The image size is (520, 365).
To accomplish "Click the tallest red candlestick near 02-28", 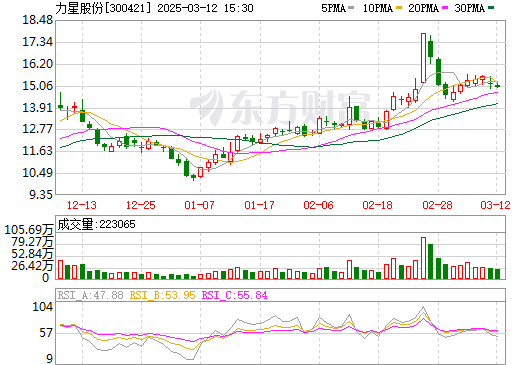I will pos(423,58).
